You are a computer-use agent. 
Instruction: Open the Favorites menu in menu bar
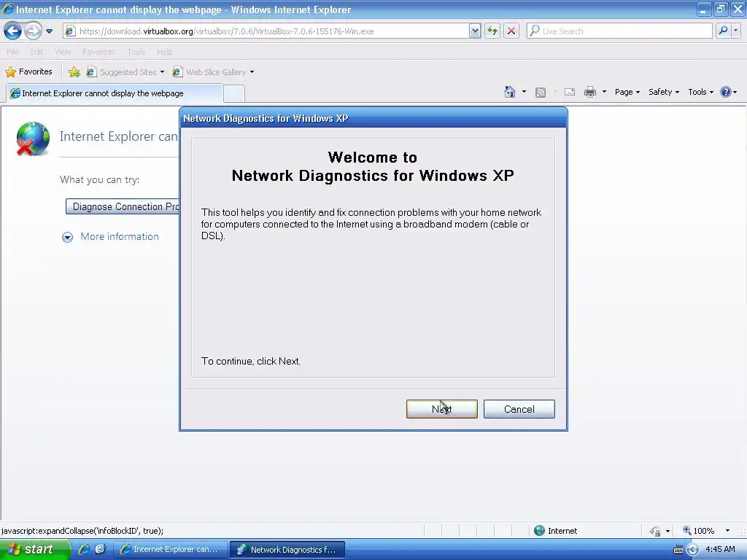(99, 52)
